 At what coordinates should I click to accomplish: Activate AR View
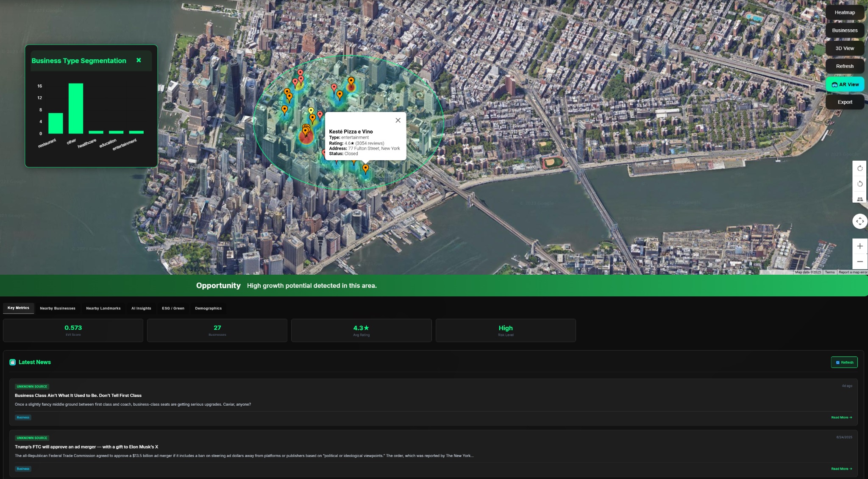(845, 84)
